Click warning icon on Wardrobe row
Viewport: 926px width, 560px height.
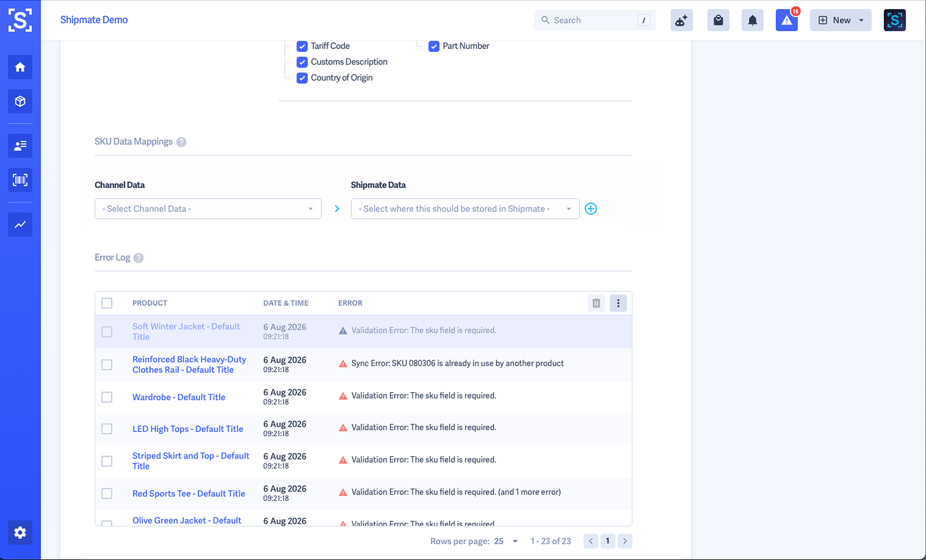(343, 396)
